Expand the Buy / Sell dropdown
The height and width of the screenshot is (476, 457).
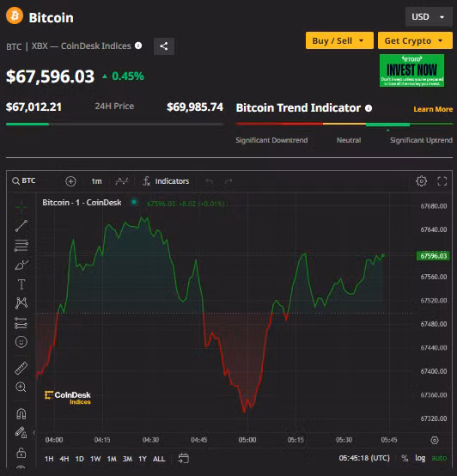pos(339,40)
